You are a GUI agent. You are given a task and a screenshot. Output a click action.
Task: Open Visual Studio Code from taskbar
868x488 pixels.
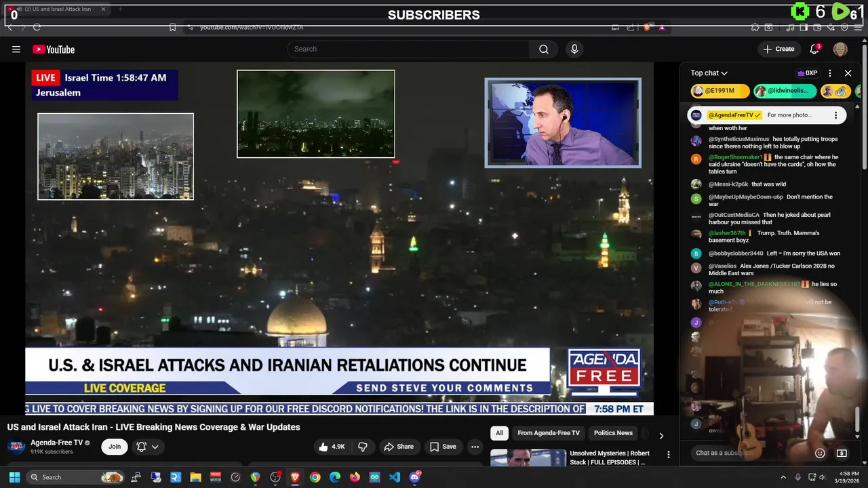pyautogui.click(x=395, y=477)
